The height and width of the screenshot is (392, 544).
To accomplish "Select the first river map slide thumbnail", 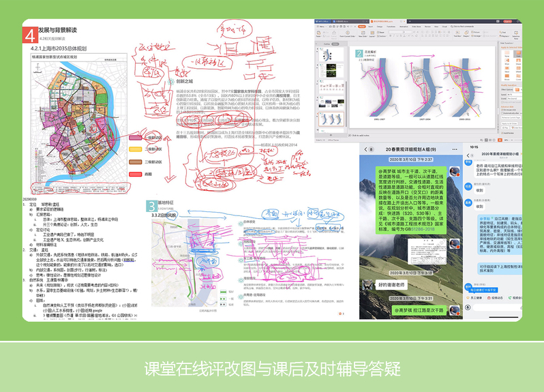I will 331,55.
